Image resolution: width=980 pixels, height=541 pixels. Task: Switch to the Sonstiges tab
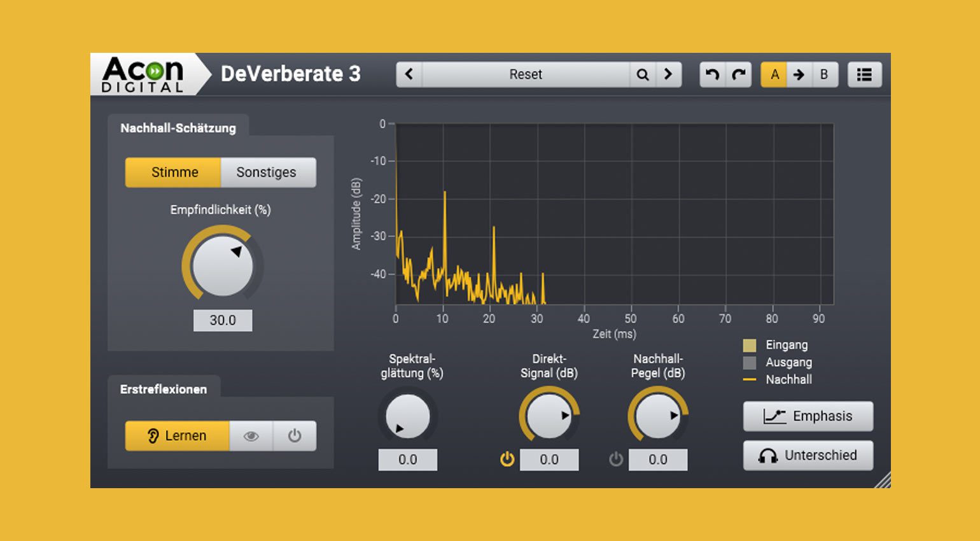(x=268, y=172)
